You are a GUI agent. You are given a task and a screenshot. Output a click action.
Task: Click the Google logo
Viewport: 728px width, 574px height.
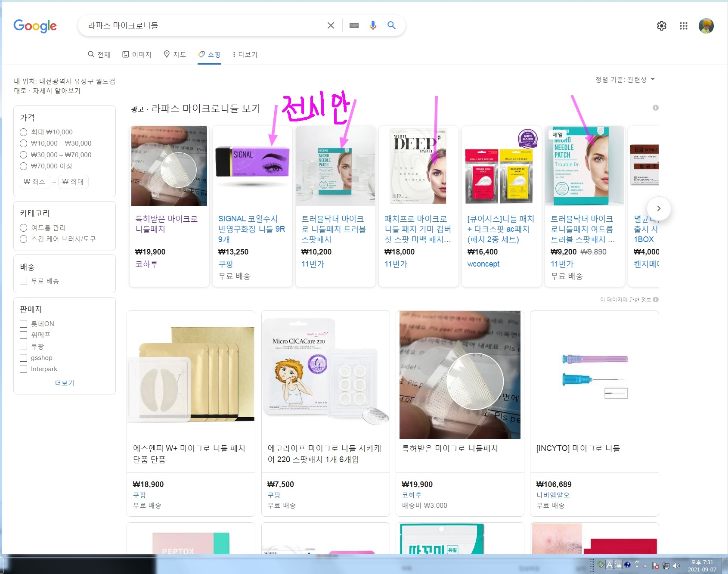(35, 26)
